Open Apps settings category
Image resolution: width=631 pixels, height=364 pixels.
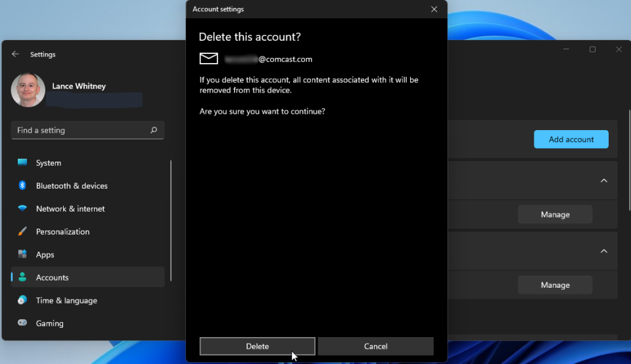[x=87, y=254]
